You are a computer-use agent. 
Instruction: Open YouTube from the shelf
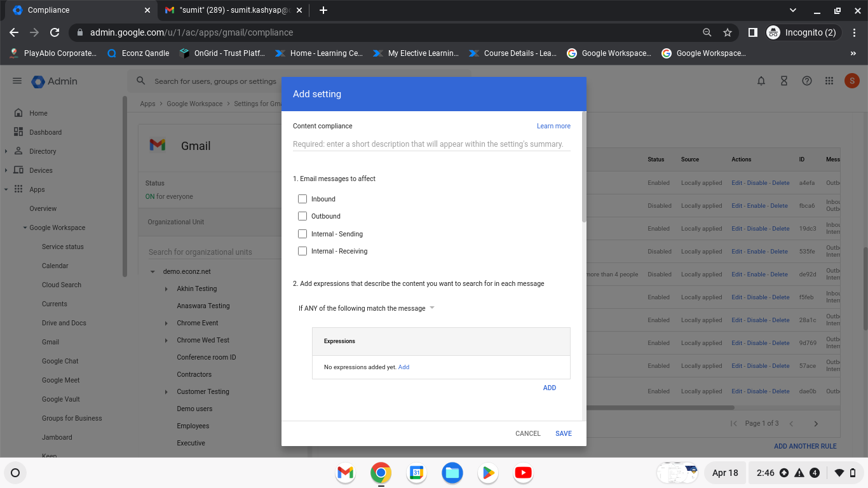[523, 473]
